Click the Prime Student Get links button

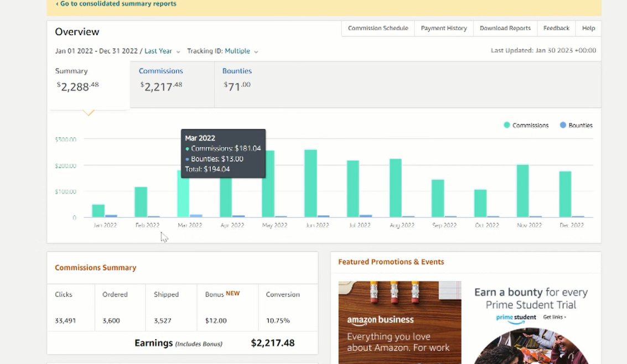tap(555, 317)
